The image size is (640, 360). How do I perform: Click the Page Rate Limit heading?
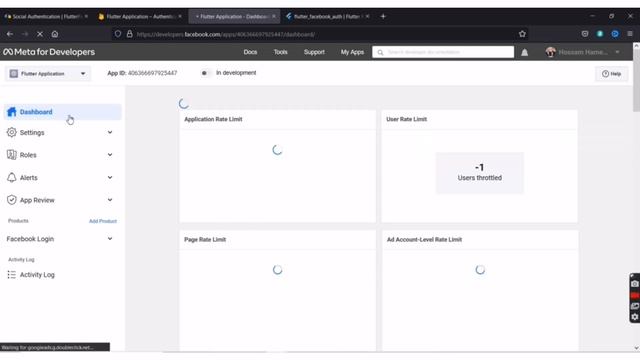(x=205, y=240)
